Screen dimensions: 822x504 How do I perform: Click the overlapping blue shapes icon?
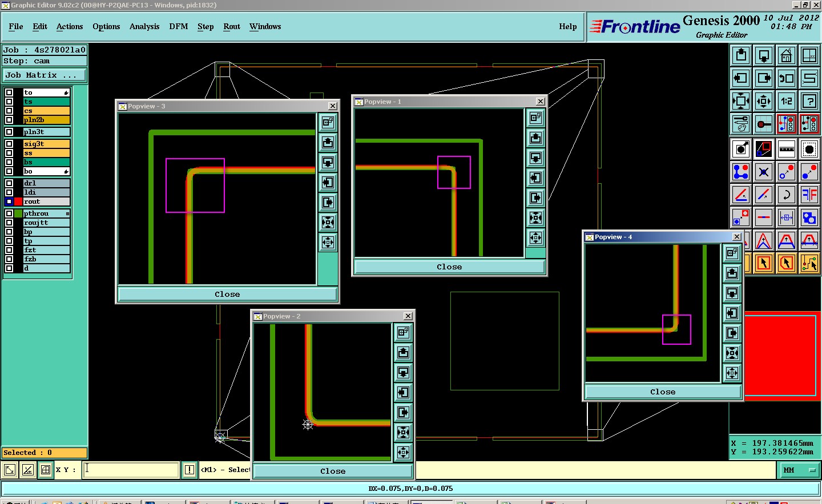(809, 217)
